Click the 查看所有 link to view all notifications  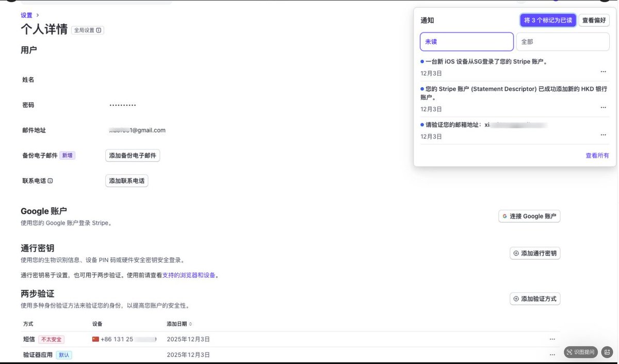pos(597,155)
